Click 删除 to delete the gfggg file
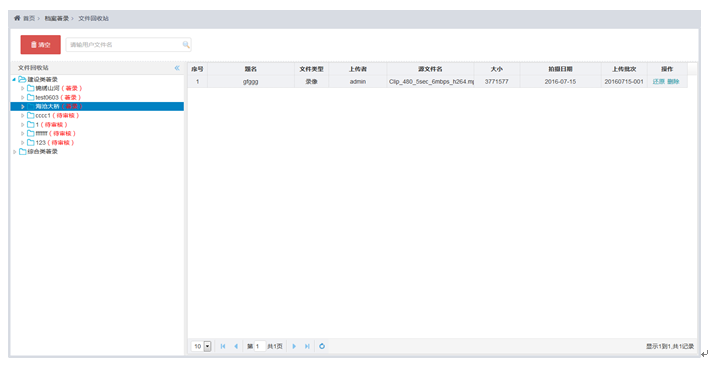Viewport: 712px width, 365px height. click(673, 82)
